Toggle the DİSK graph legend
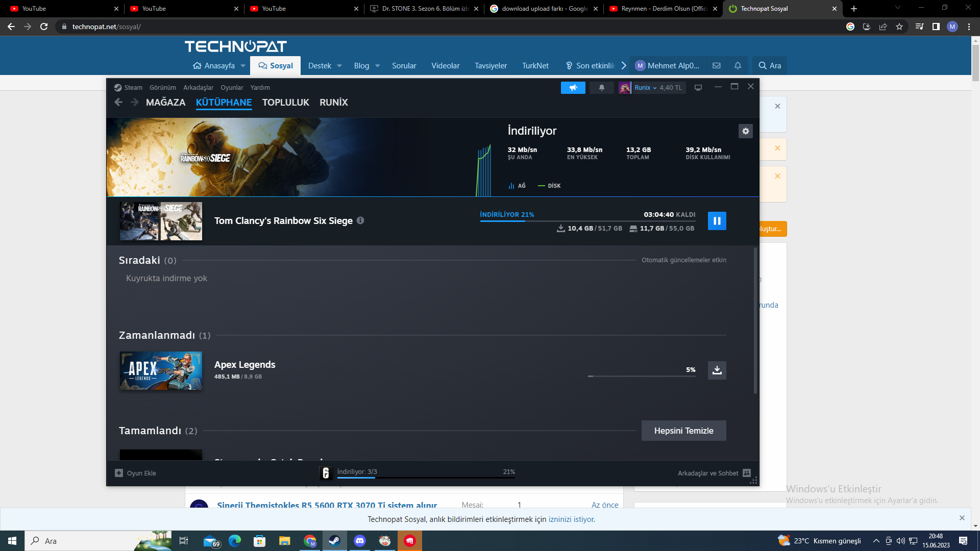 click(x=550, y=186)
